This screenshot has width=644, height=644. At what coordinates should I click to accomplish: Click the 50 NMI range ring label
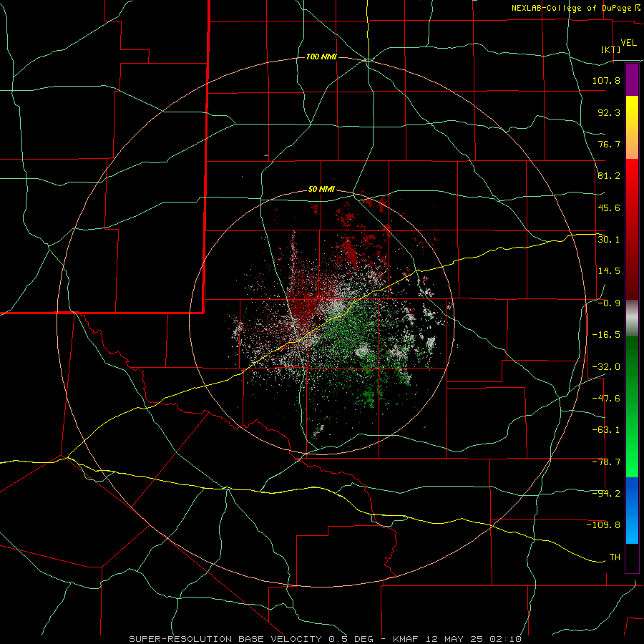coord(321,190)
